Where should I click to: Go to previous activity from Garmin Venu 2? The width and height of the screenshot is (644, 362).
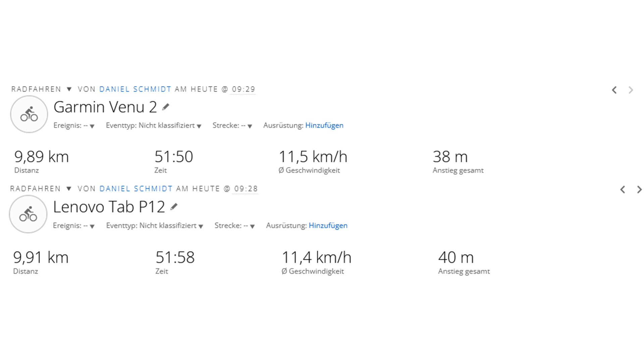[x=614, y=90]
